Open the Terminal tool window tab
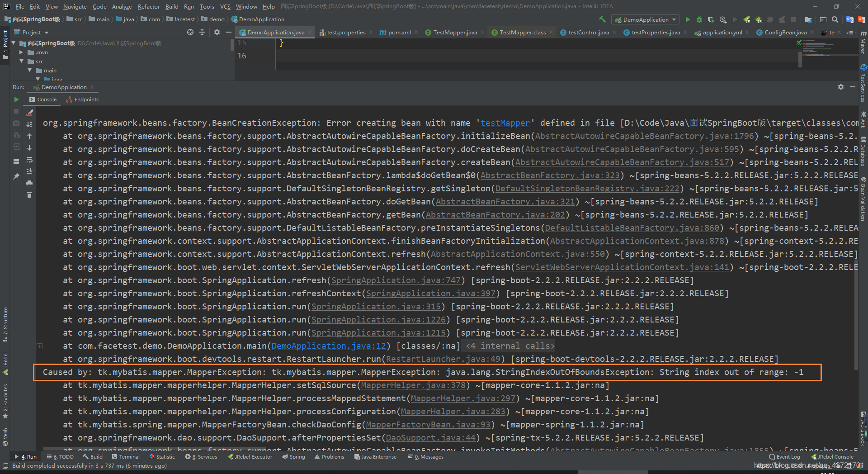Image resolution: width=868 pixels, height=474 pixels. click(126, 457)
